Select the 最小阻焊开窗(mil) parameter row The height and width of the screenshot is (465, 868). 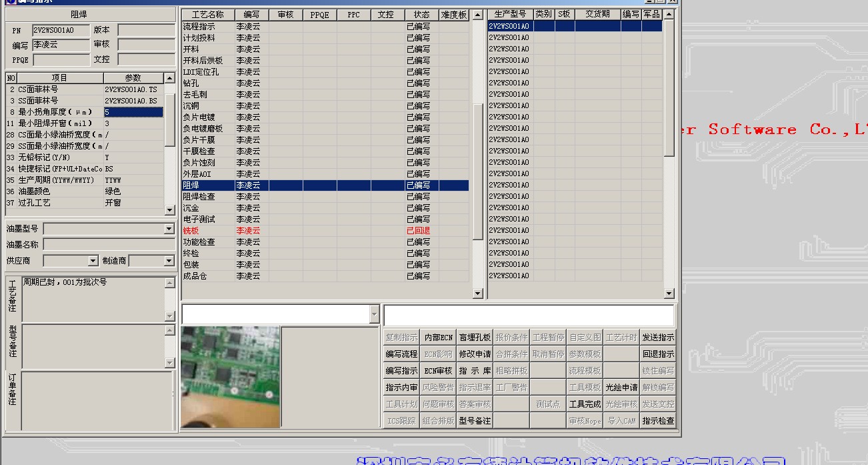pos(85,123)
